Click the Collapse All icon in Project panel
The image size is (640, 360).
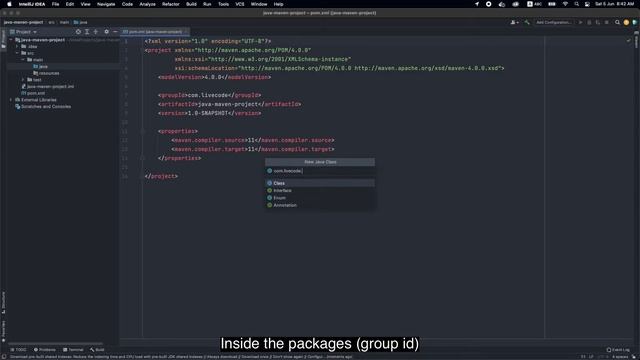96,31
